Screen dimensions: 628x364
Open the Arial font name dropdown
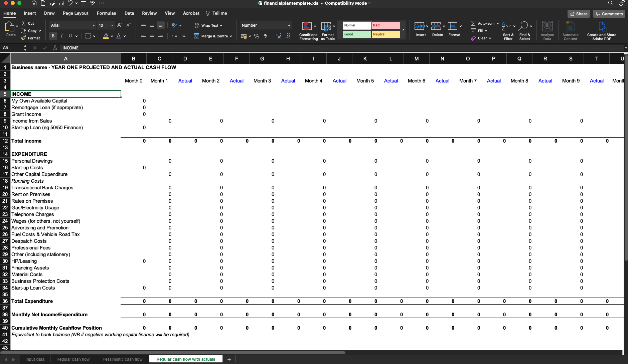coord(94,25)
